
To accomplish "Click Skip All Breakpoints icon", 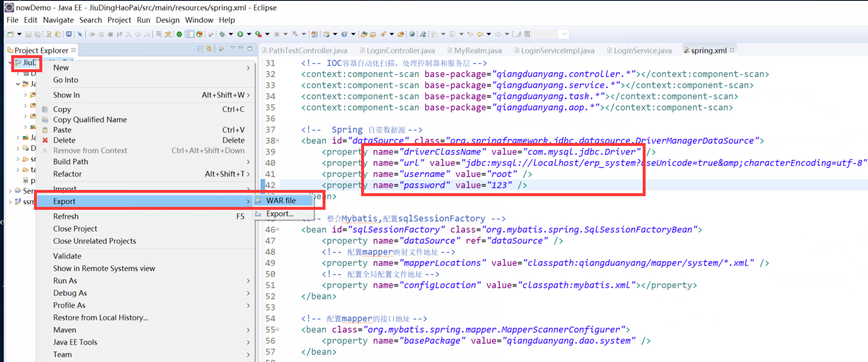I will pyautogui.click(x=80, y=34).
